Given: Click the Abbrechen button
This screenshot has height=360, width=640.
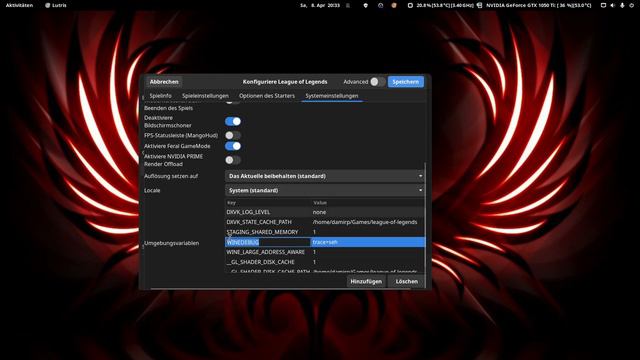Looking at the screenshot, I should tap(164, 82).
